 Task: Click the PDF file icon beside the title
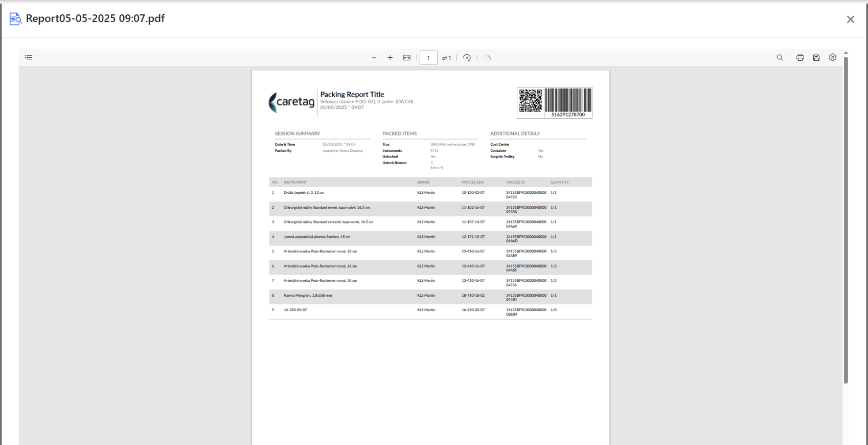[x=16, y=19]
